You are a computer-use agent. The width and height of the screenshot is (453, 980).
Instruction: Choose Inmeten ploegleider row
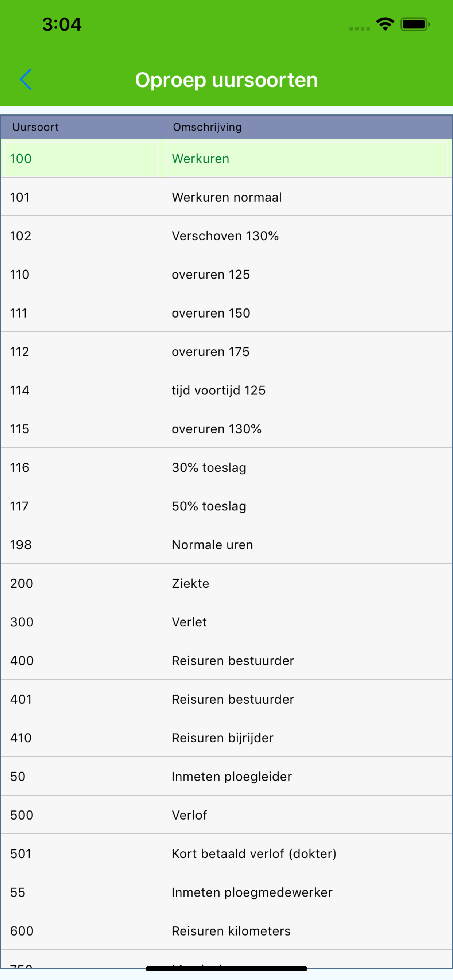tap(226, 777)
